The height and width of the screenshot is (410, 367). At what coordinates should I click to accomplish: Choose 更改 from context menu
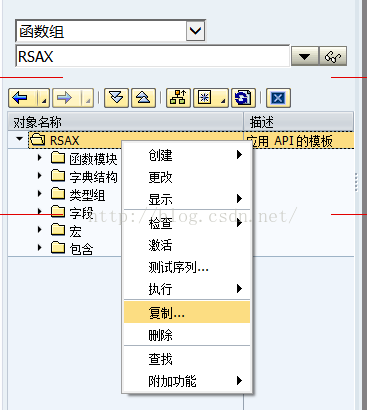click(187, 177)
